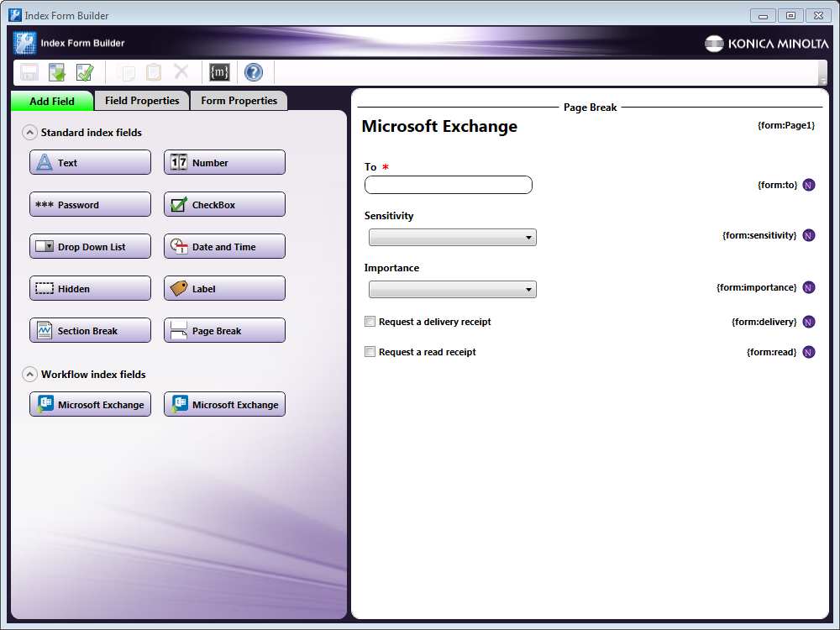This screenshot has width=840, height=630.
Task: Click the Copy toolbar icon
Action: click(x=126, y=71)
